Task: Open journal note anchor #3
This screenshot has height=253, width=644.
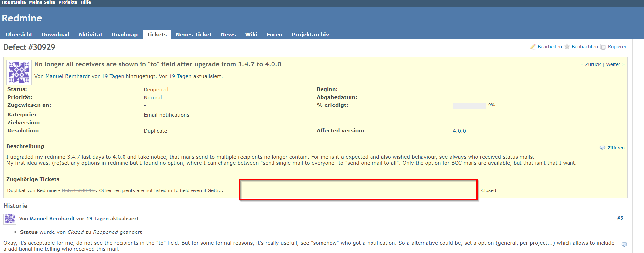Action: 620,218
